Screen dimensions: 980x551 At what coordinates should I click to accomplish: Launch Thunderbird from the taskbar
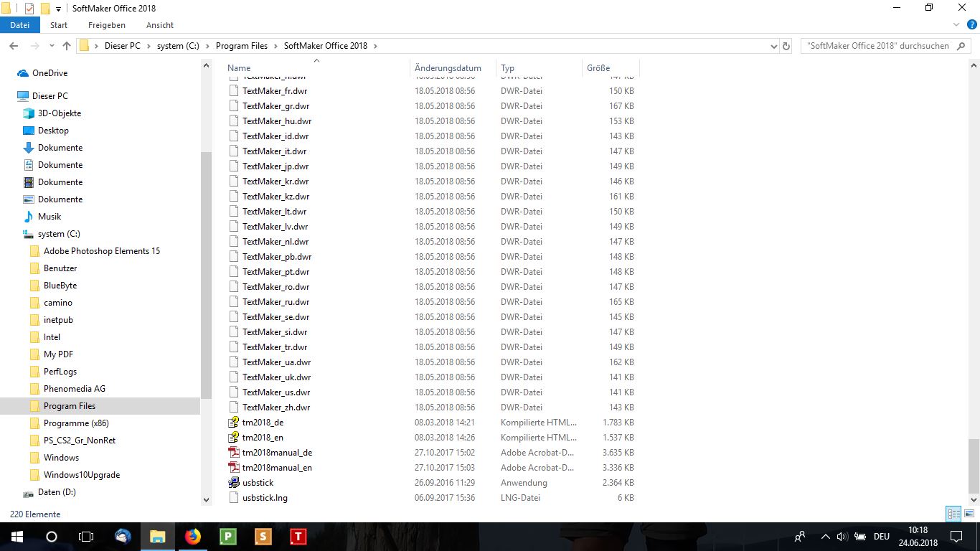tap(123, 537)
